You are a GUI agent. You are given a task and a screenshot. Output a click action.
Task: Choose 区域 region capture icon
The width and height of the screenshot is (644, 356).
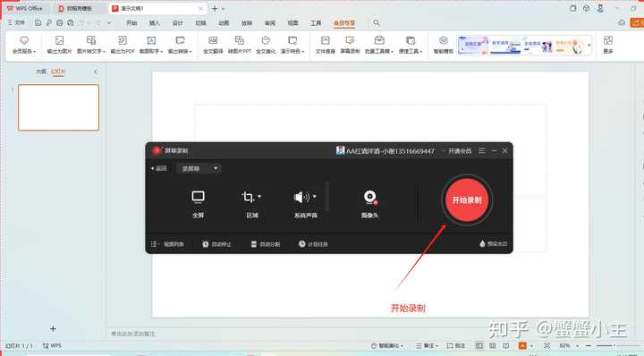tap(248, 197)
